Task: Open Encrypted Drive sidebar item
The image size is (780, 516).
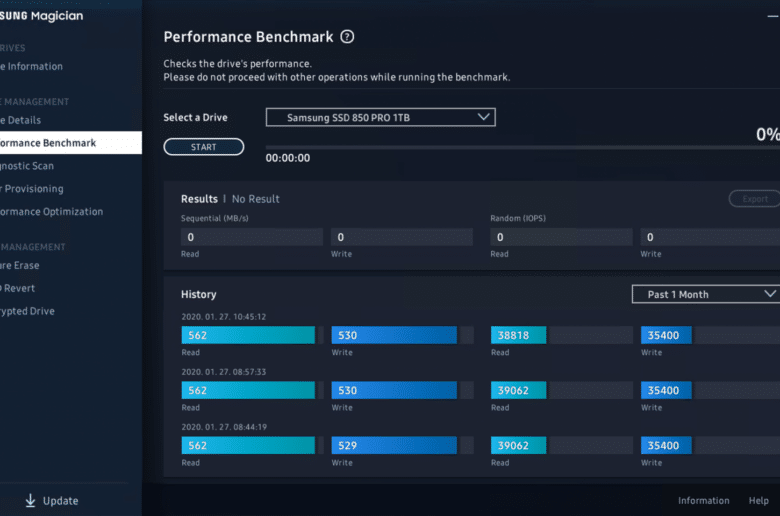Action: click(x=27, y=311)
